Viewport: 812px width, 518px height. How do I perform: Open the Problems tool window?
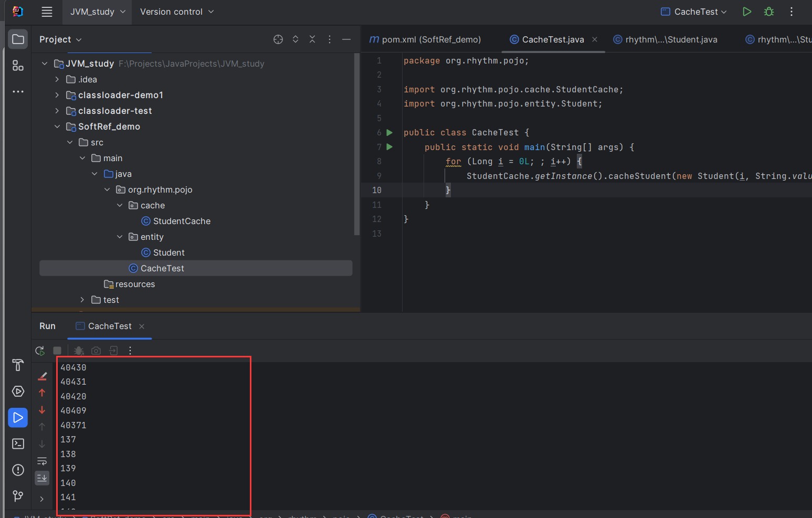18,470
